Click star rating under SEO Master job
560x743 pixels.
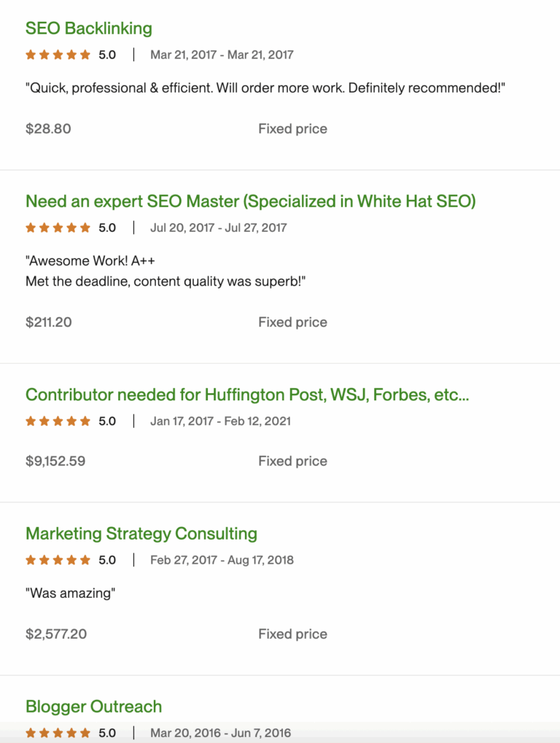pos(58,227)
